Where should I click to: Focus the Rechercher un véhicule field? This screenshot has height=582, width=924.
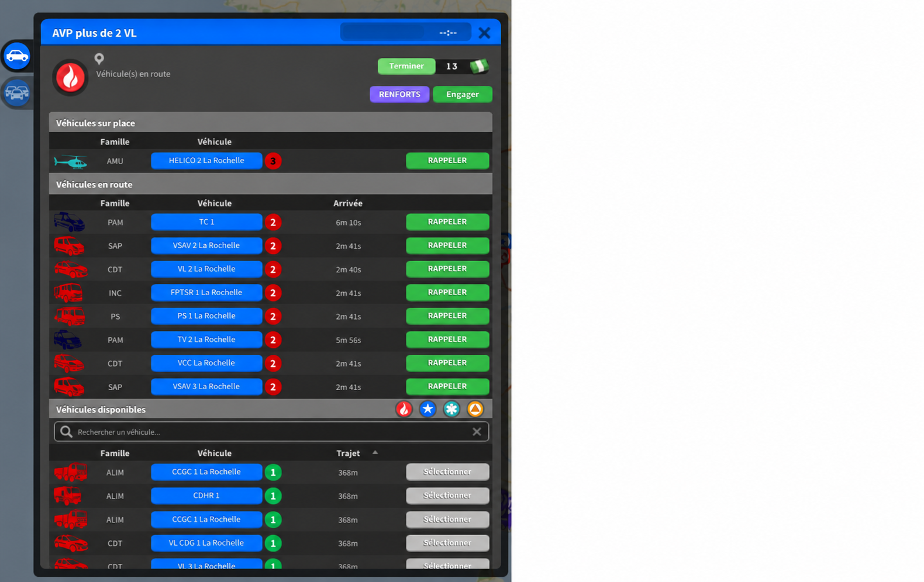[271, 432]
